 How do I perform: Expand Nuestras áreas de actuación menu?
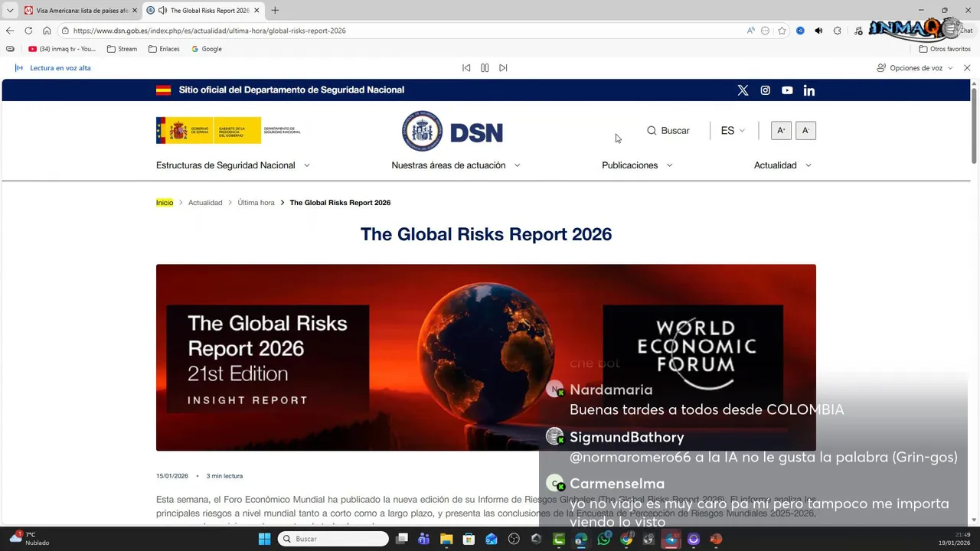456,165
